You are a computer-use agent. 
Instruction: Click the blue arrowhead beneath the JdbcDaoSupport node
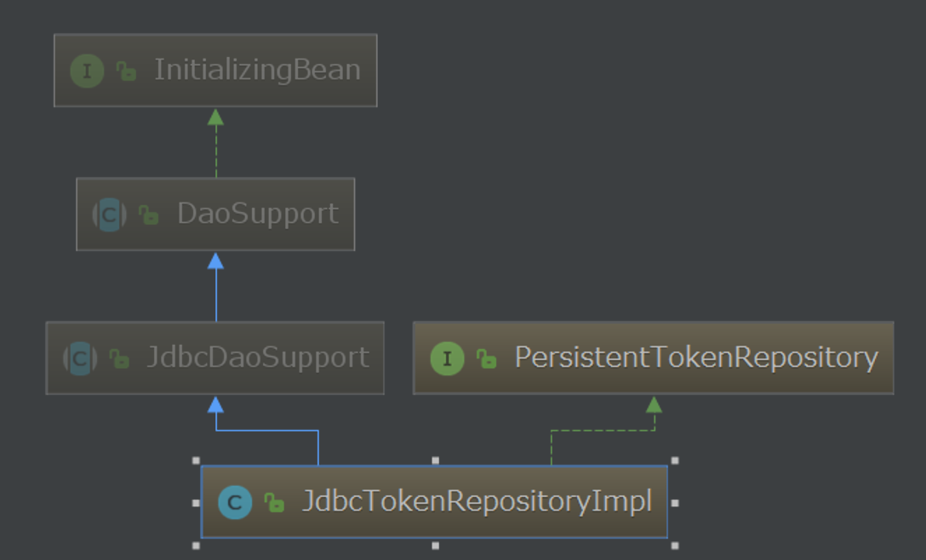[x=216, y=404]
